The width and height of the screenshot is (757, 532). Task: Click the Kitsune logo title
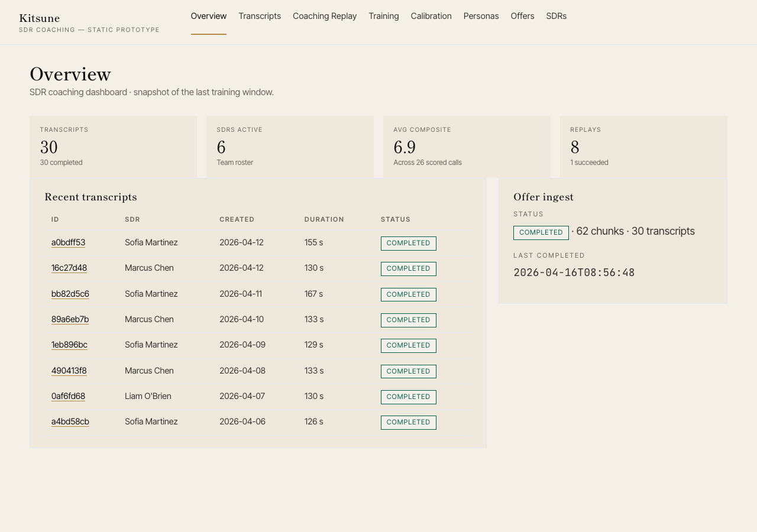coord(40,18)
